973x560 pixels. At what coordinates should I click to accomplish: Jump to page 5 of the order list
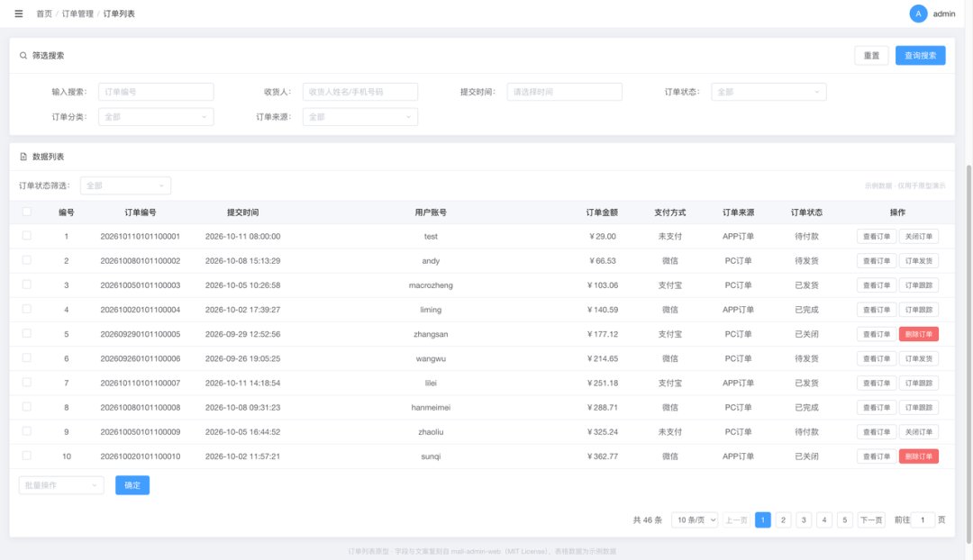click(844, 519)
